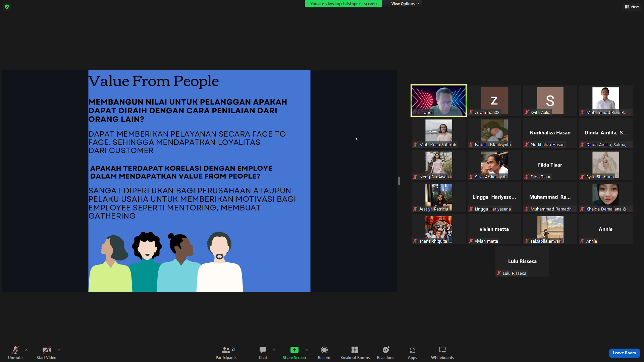Select Jesslyn Patricia's tile
Image resolution: width=644 pixels, height=362 pixels.
coord(439,197)
